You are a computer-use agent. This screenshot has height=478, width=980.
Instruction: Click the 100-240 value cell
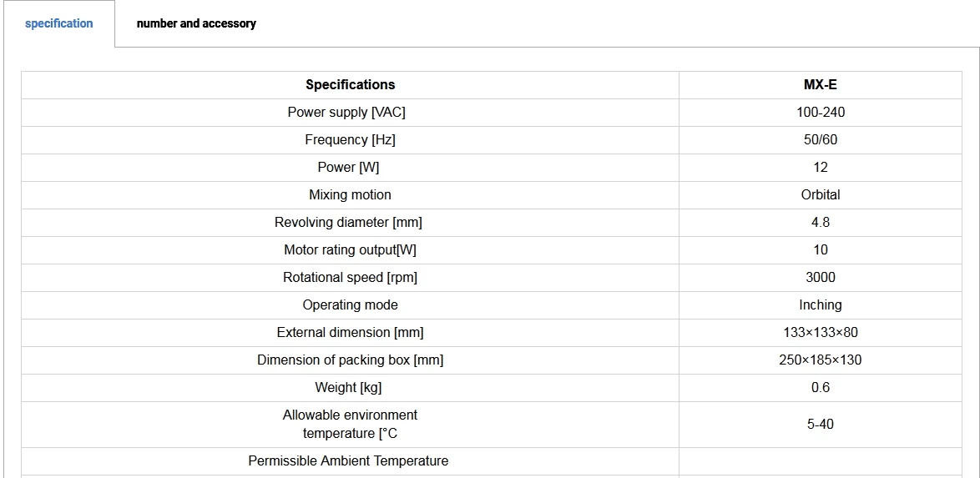pos(820,113)
